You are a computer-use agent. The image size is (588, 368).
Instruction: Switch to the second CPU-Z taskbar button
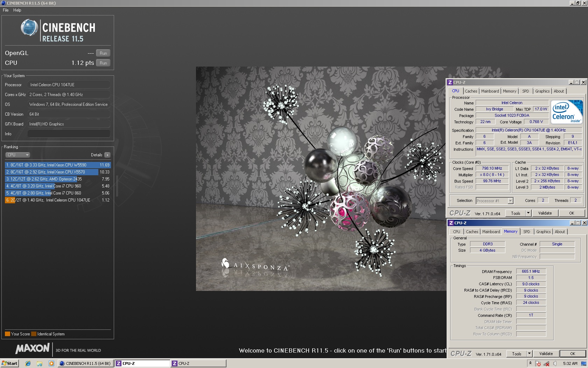(x=198, y=363)
